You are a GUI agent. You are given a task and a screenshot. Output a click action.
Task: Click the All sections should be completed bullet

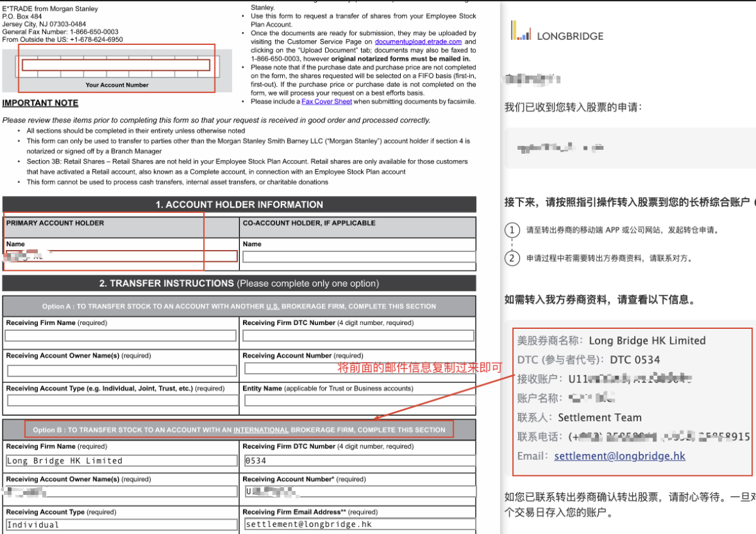tap(136, 131)
